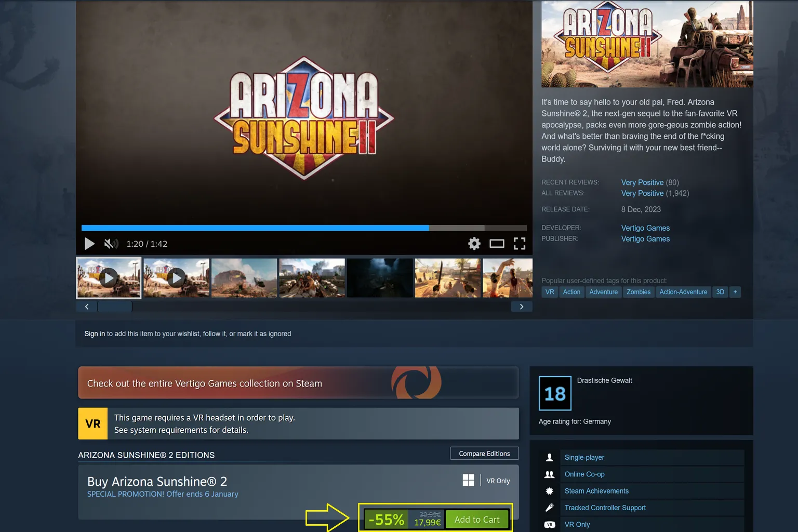Open the dark cave screenshot thumbnail

380,278
